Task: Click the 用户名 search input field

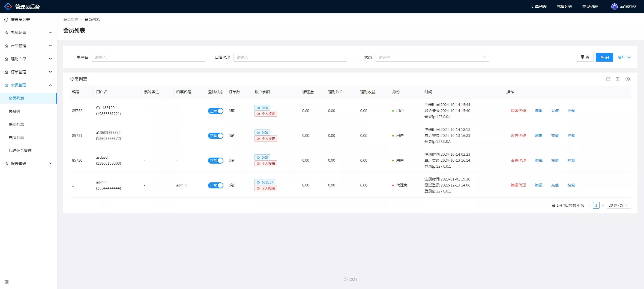Action: pos(148,57)
